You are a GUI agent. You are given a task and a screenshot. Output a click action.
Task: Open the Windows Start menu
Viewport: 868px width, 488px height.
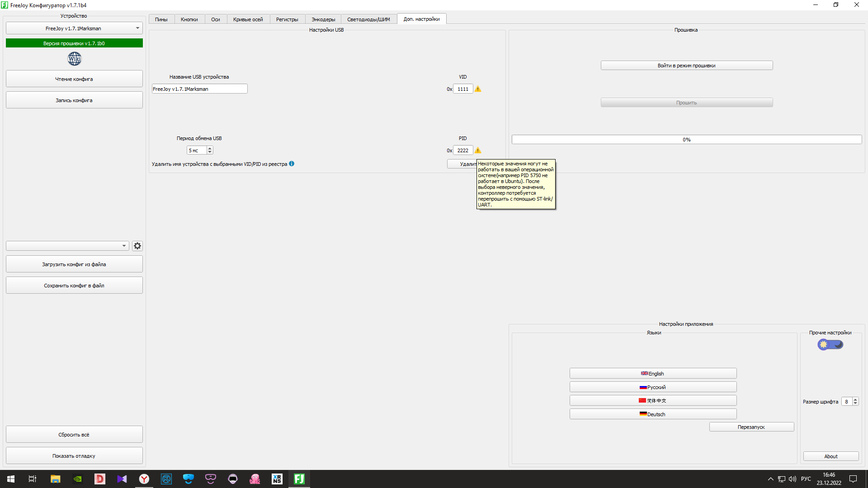point(11,479)
